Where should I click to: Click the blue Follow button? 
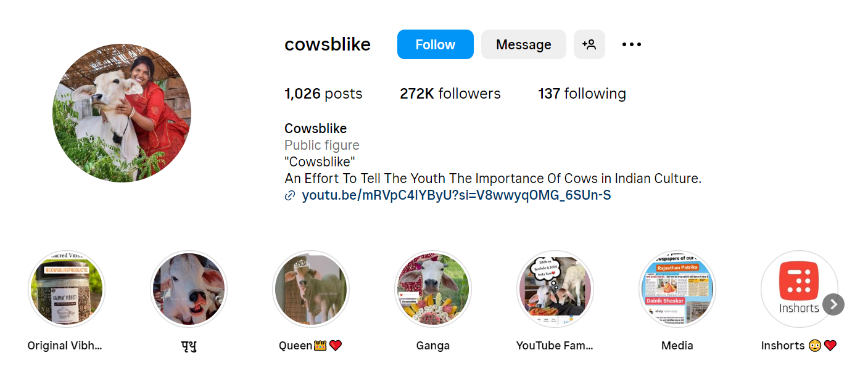coord(435,44)
